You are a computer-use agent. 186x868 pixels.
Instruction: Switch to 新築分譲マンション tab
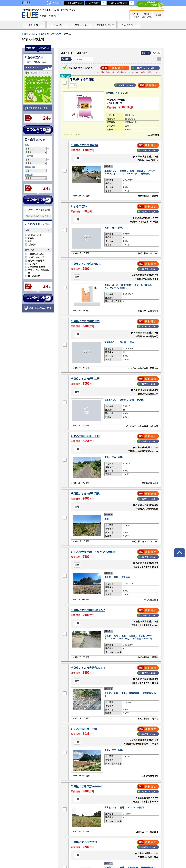105,25
